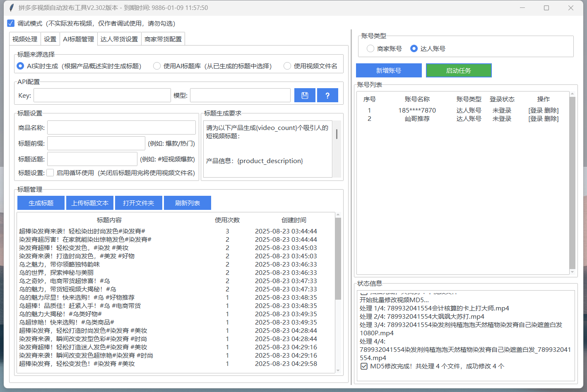This screenshot has width=587, height=392.
Task: Click the 标题内容 column header
Action: [x=109, y=220]
